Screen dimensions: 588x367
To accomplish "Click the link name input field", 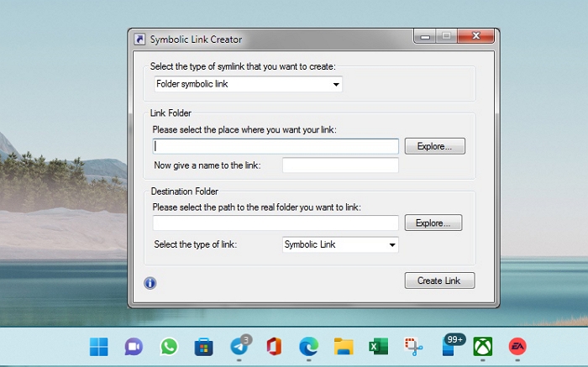I will point(340,165).
